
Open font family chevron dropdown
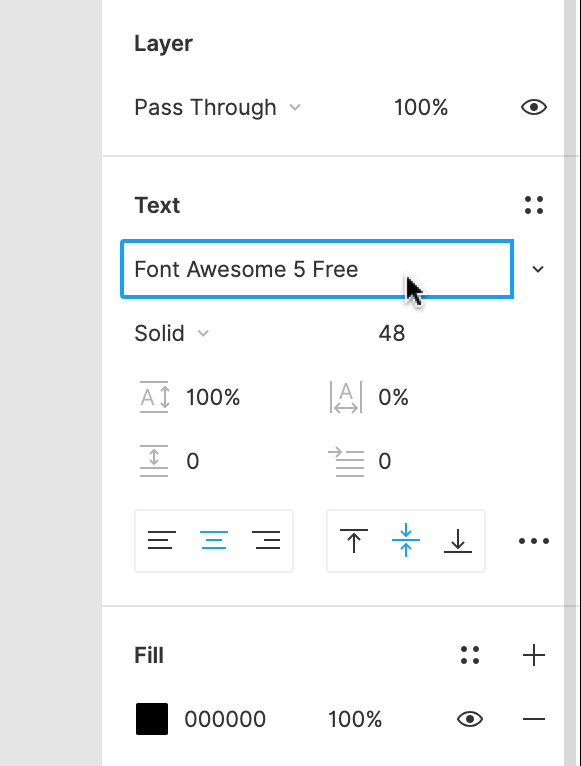[x=538, y=269]
